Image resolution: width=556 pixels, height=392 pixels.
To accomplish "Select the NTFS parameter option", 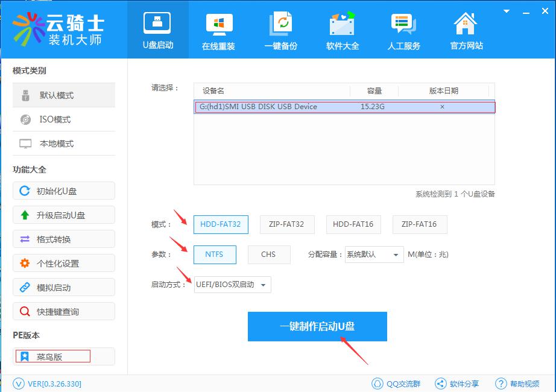I will coord(215,254).
